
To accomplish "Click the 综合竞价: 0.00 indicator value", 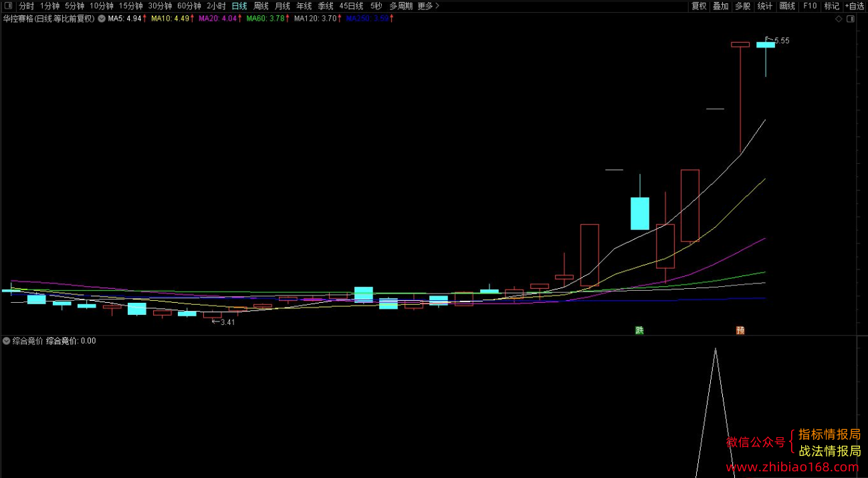I will 71,341.
